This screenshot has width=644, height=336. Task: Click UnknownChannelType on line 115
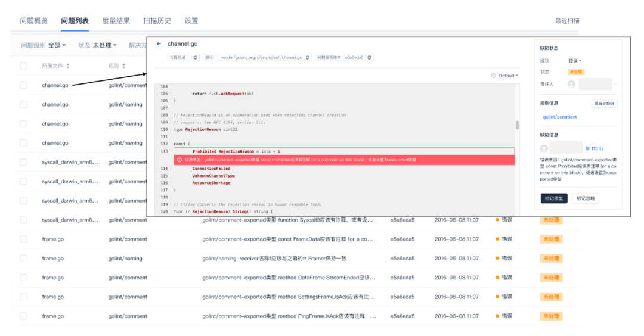pos(213,176)
